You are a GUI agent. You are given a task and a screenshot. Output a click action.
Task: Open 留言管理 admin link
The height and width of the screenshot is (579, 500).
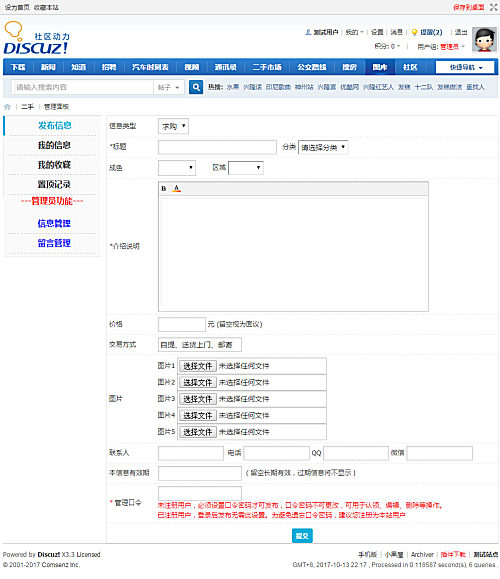[x=54, y=243]
